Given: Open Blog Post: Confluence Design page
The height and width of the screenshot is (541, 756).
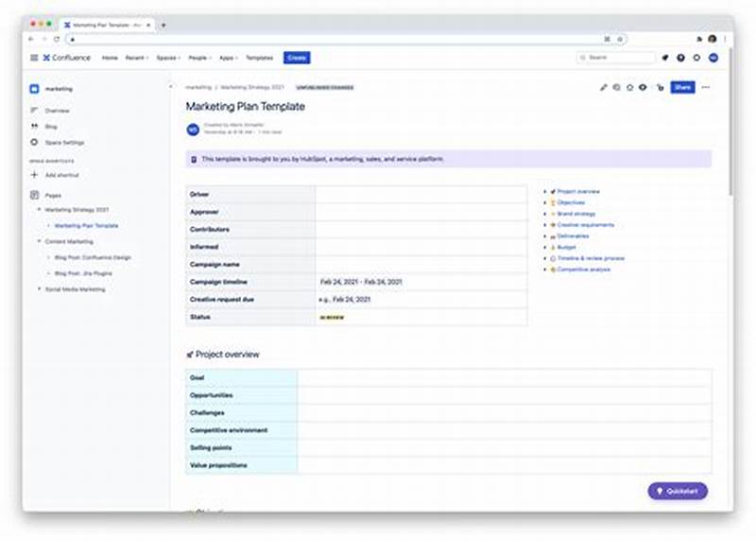Looking at the screenshot, I should [93, 257].
